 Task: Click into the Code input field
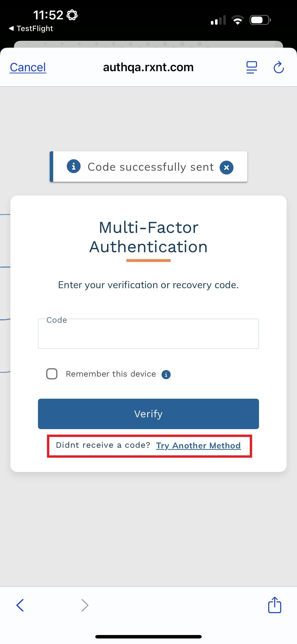point(148,334)
